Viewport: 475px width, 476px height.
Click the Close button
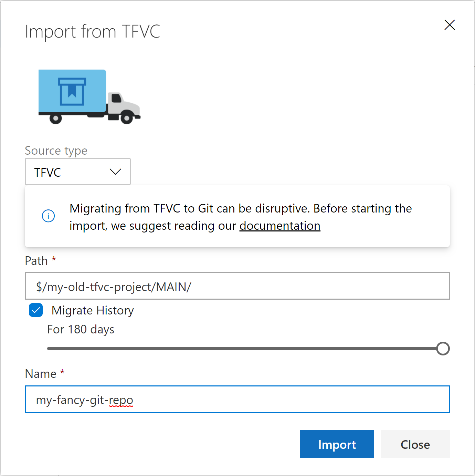pyautogui.click(x=415, y=444)
